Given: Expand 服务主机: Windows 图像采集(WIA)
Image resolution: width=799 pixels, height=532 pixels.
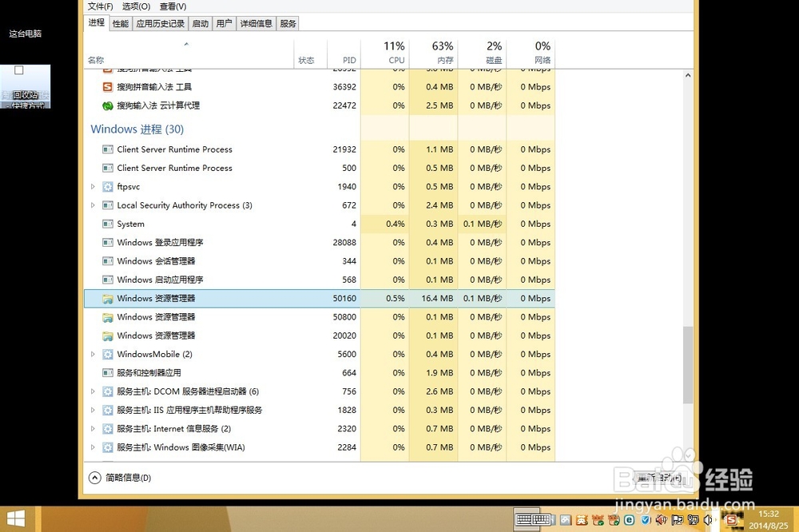Looking at the screenshot, I should point(93,448).
